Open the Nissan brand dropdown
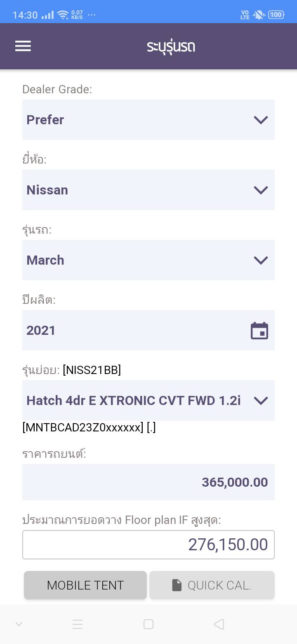Image resolution: width=297 pixels, height=644 pixels. pyautogui.click(x=148, y=190)
